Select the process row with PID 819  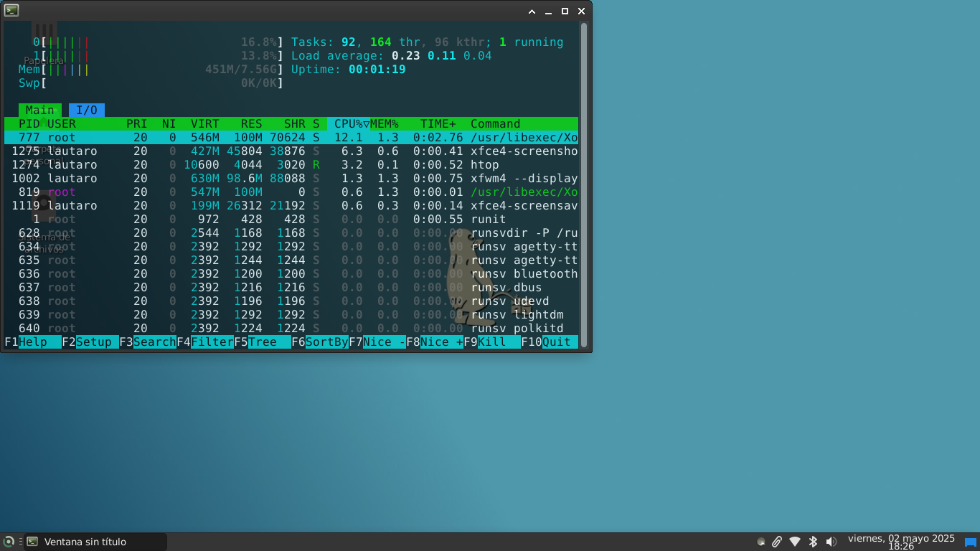(291, 192)
